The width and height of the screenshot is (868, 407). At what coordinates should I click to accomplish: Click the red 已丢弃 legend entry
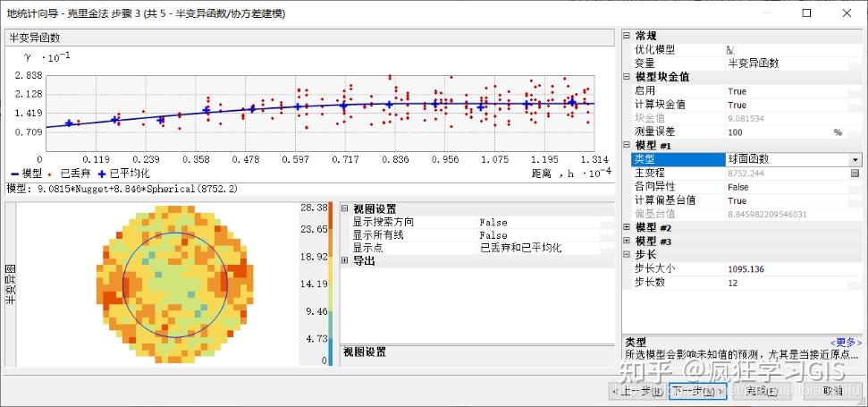pos(68,174)
